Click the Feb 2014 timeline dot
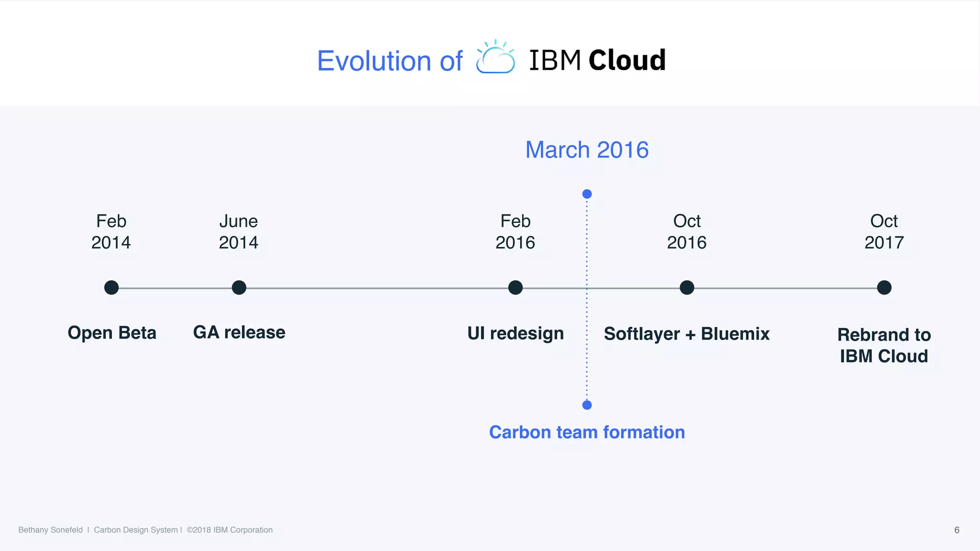Image resolution: width=980 pixels, height=551 pixels. tap(111, 287)
